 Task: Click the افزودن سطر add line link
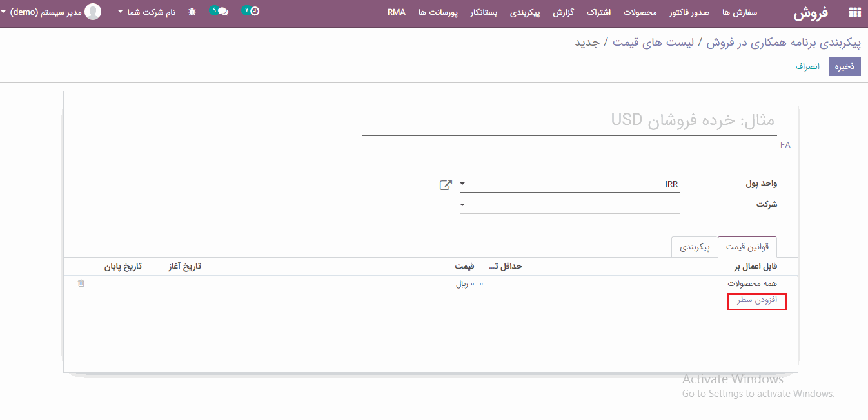point(758,300)
